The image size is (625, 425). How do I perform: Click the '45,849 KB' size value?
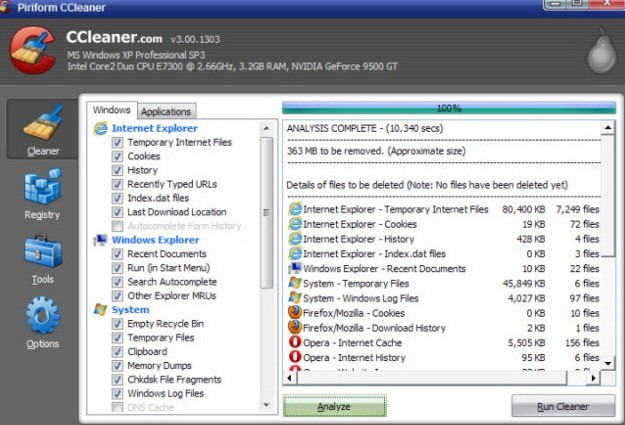tap(523, 283)
